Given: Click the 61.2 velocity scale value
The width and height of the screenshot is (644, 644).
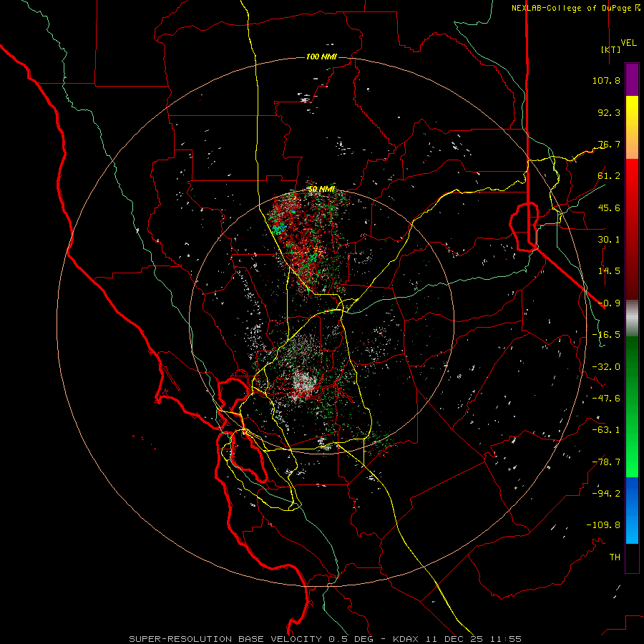Looking at the screenshot, I should 609,176.
